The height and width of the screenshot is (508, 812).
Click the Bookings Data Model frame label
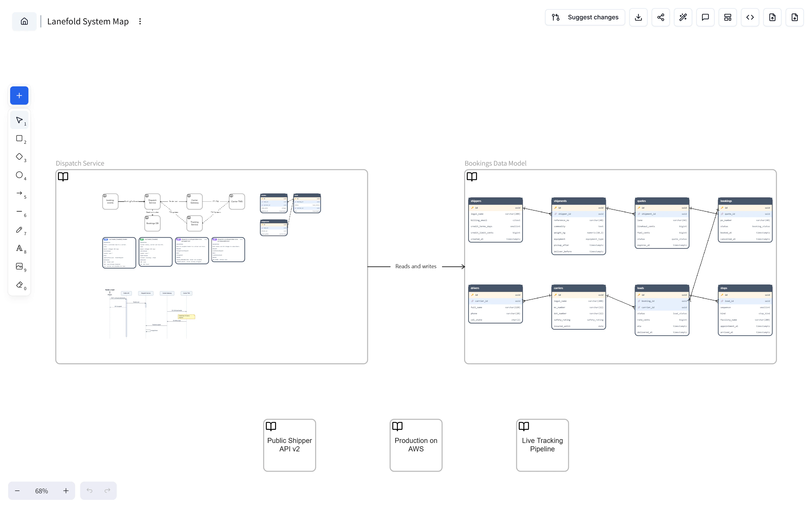pos(495,163)
